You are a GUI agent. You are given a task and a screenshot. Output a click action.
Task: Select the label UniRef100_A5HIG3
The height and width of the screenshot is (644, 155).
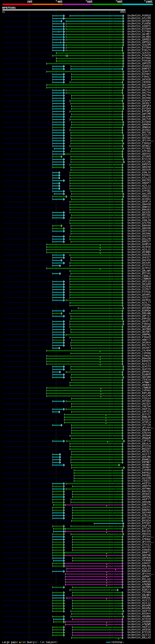pos(139,196)
